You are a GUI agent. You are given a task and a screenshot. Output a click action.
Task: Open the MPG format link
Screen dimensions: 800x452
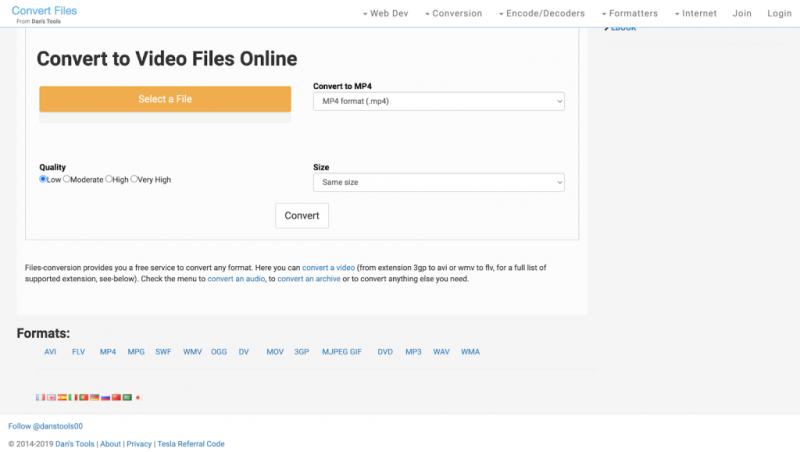coord(136,351)
